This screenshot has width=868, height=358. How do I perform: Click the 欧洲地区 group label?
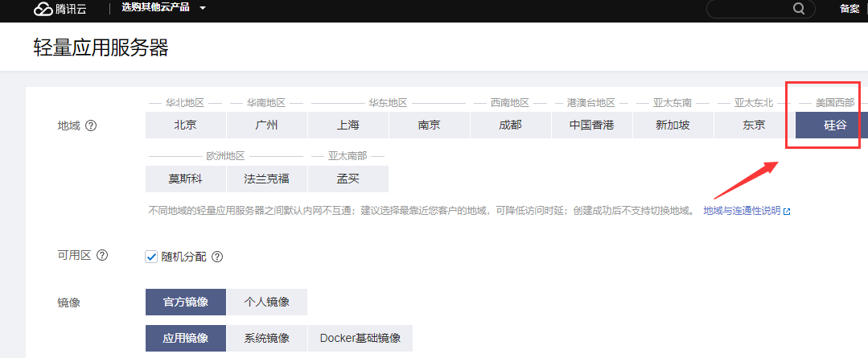tap(226, 156)
